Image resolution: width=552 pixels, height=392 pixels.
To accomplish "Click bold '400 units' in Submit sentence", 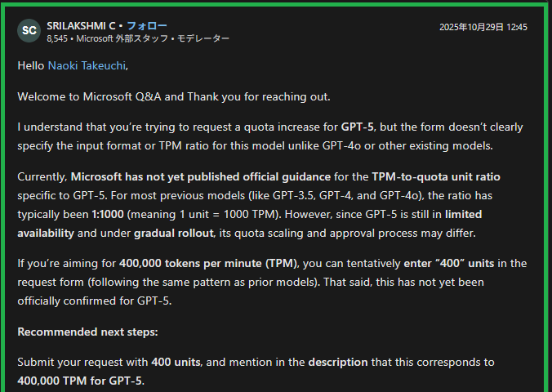I will coord(176,362).
